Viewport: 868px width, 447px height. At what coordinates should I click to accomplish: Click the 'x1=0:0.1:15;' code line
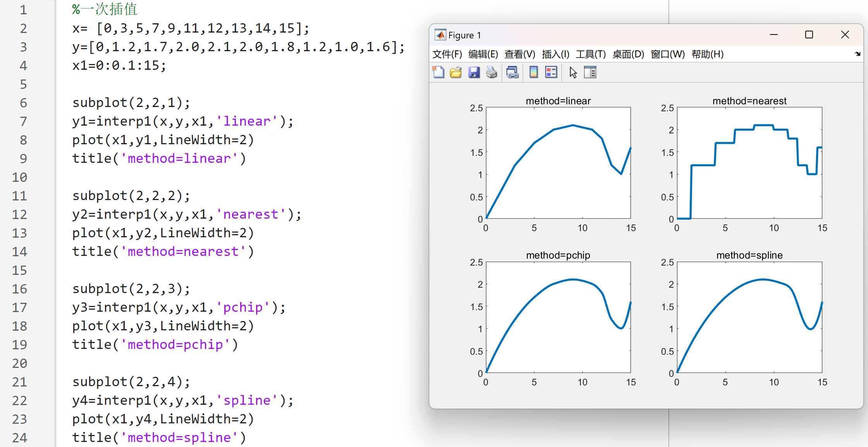pyautogui.click(x=119, y=66)
